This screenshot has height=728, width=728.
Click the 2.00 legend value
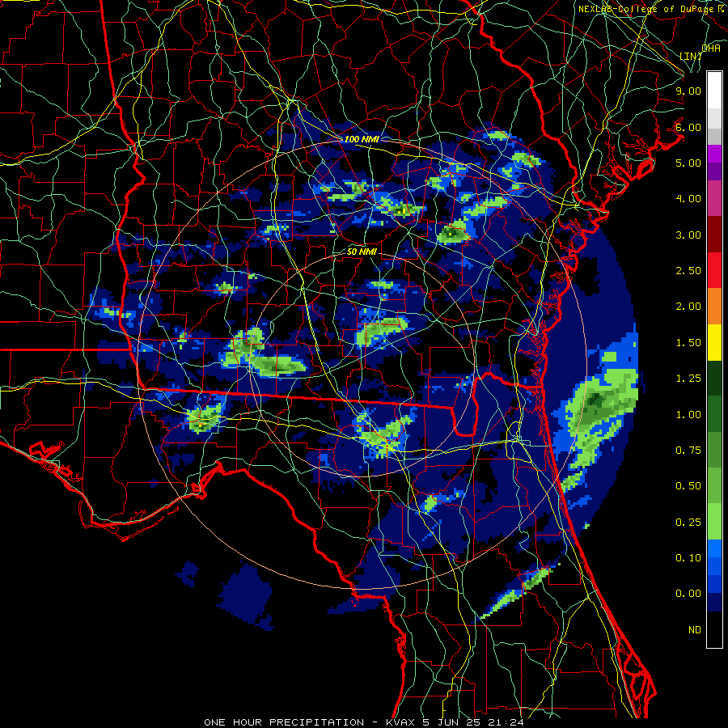pyautogui.click(x=688, y=307)
